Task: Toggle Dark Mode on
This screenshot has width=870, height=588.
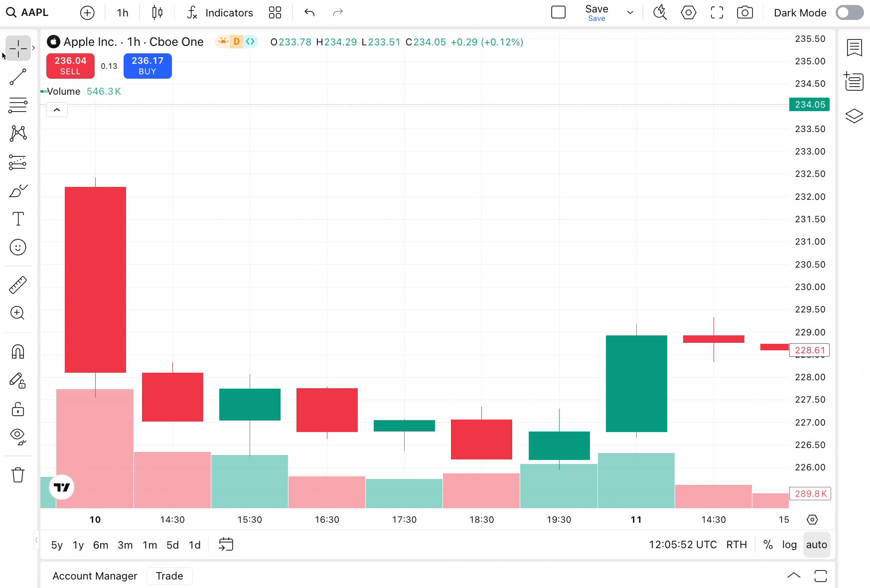Action: tap(850, 12)
